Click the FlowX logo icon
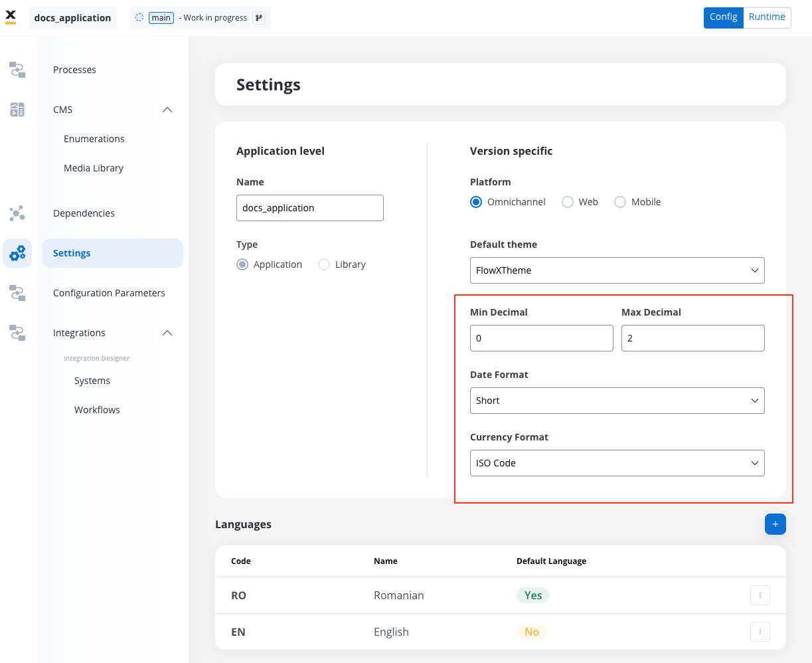This screenshot has height=663, width=812. pyautogui.click(x=11, y=17)
